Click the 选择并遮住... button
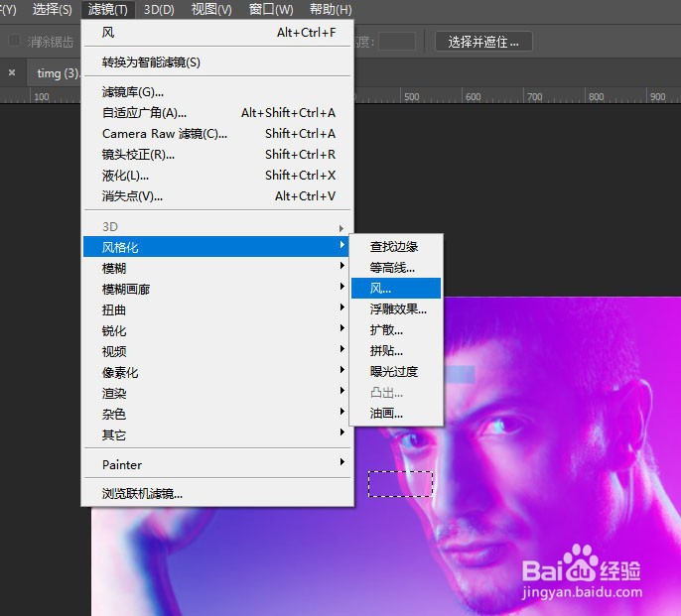 tap(483, 42)
